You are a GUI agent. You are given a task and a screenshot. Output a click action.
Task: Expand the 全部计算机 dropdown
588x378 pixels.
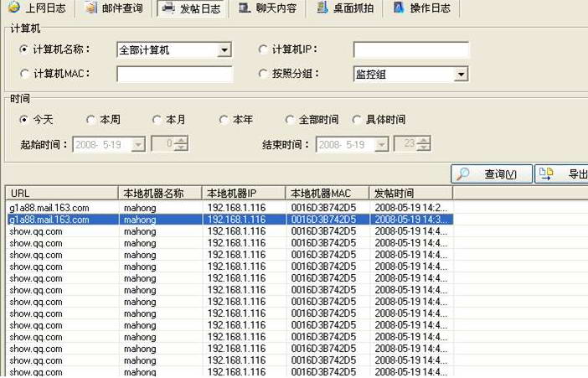(224, 50)
